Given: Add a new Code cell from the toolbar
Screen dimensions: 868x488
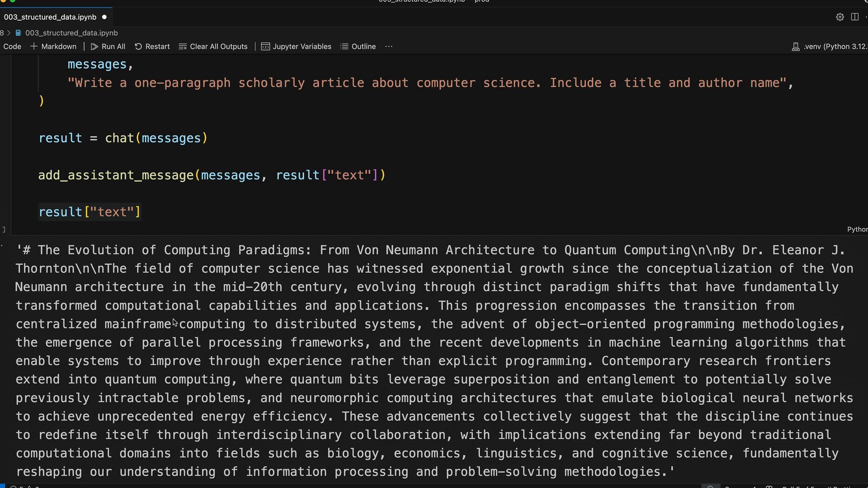Looking at the screenshot, I should (x=12, y=47).
